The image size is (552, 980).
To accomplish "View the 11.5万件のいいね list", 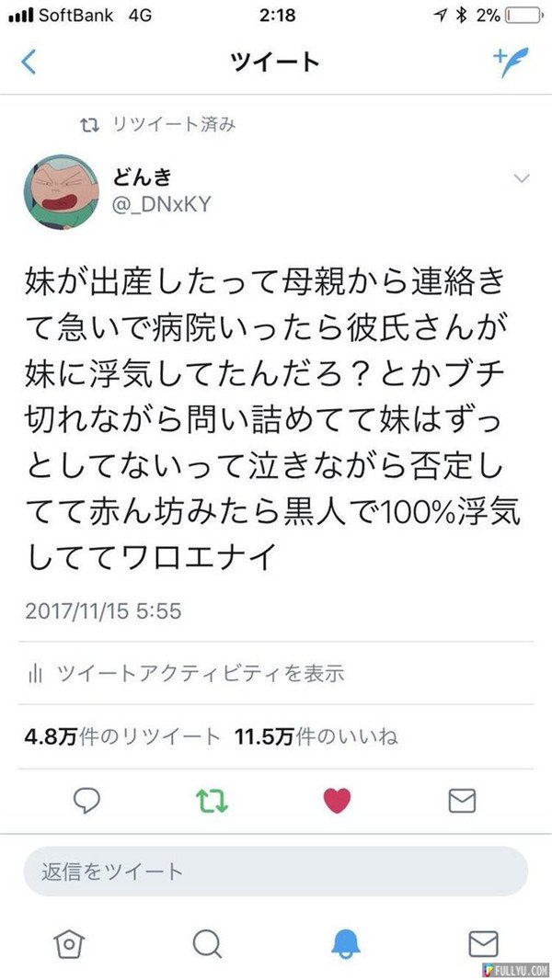I will 316,737.
